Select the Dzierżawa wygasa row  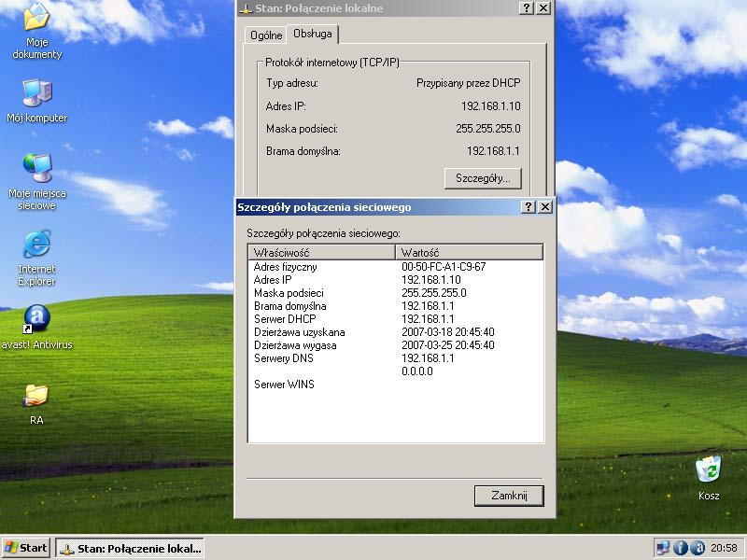coord(395,345)
